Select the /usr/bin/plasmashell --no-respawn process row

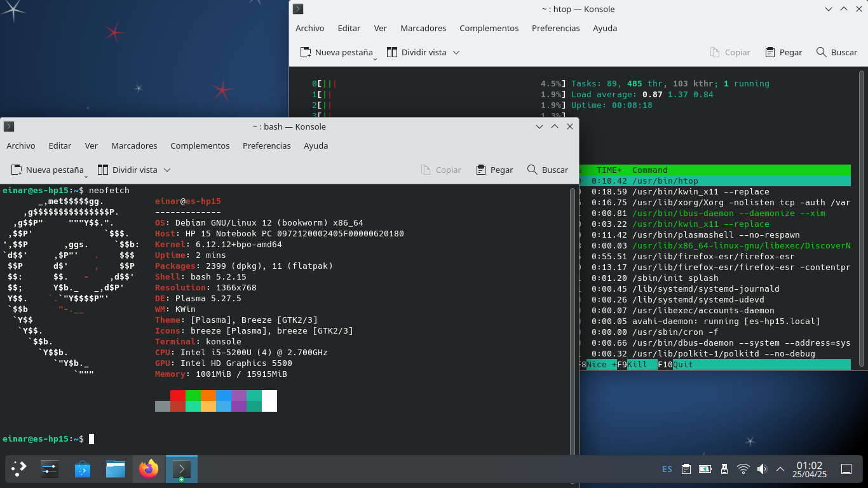click(x=715, y=235)
